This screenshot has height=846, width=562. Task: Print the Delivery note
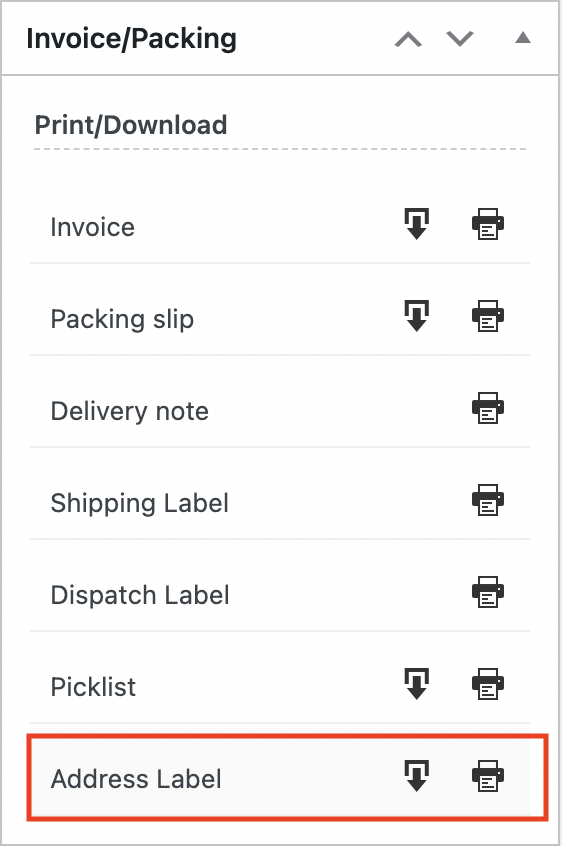(488, 408)
